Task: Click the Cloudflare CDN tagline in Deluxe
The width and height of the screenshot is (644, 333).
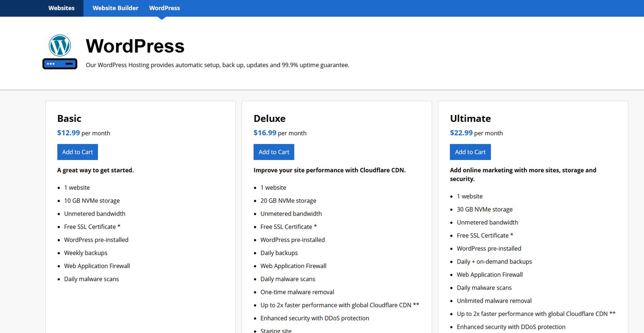Action: [329, 170]
